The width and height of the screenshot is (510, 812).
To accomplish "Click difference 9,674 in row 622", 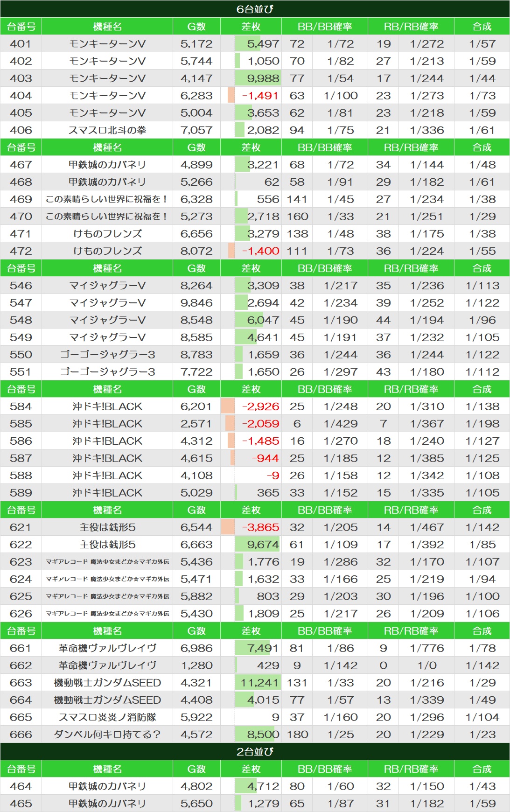I will (263, 545).
